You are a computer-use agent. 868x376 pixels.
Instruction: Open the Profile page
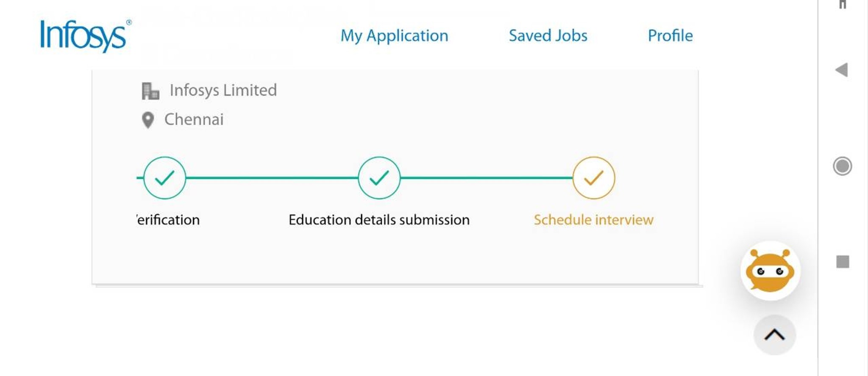click(670, 36)
